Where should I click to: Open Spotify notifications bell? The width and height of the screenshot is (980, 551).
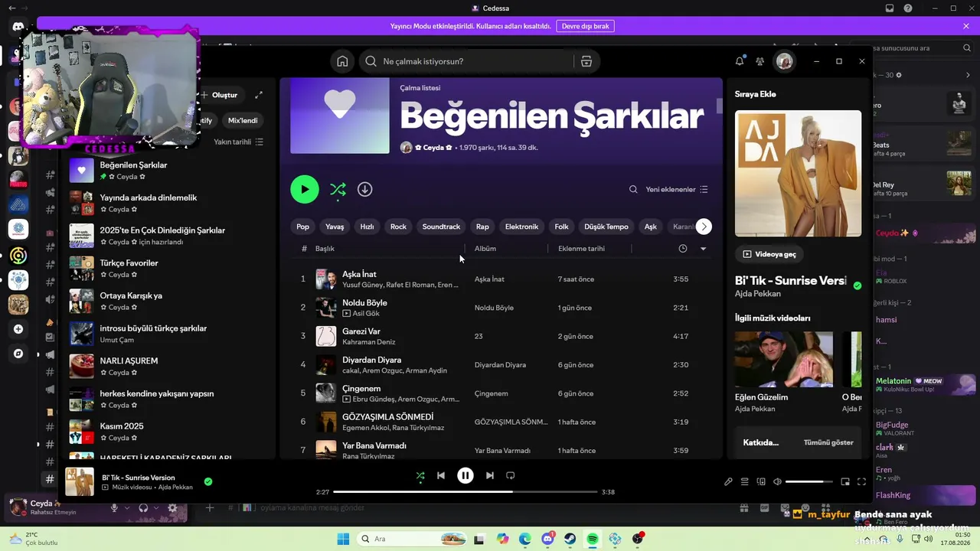pyautogui.click(x=740, y=61)
